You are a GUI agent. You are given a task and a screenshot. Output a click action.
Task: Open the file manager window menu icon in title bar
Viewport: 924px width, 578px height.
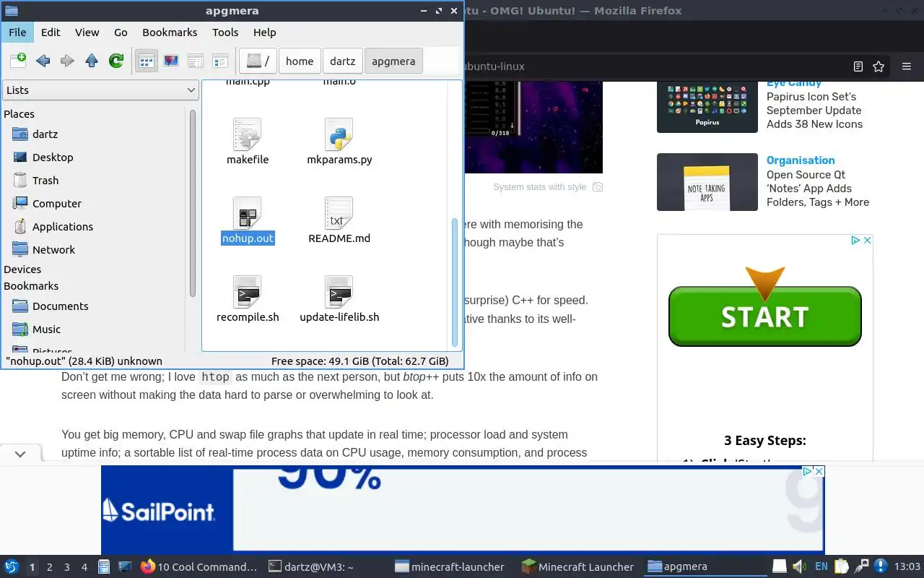12,11
